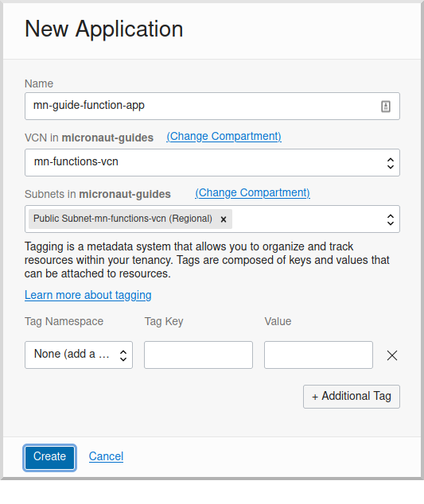Click the Create button
The height and width of the screenshot is (504, 424).
coord(49,457)
